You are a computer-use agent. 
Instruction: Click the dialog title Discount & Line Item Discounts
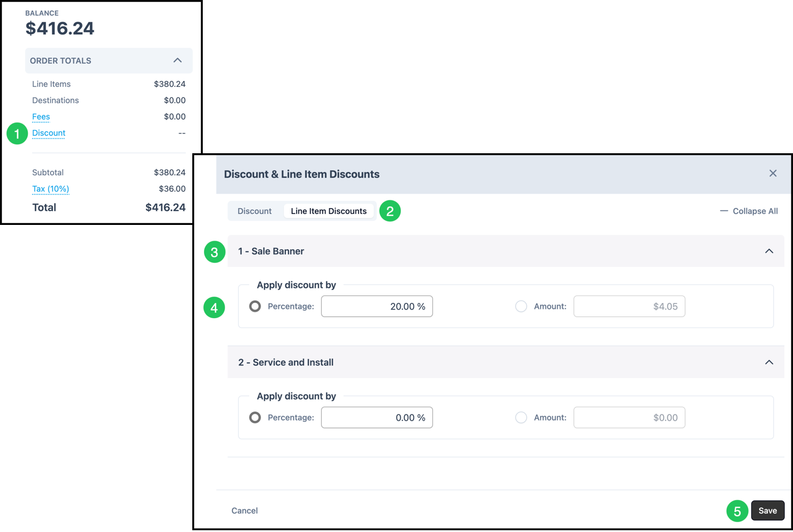(x=302, y=174)
